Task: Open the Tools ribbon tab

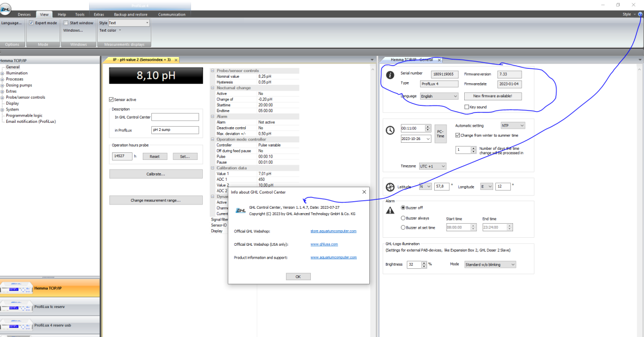Action: (x=79, y=14)
